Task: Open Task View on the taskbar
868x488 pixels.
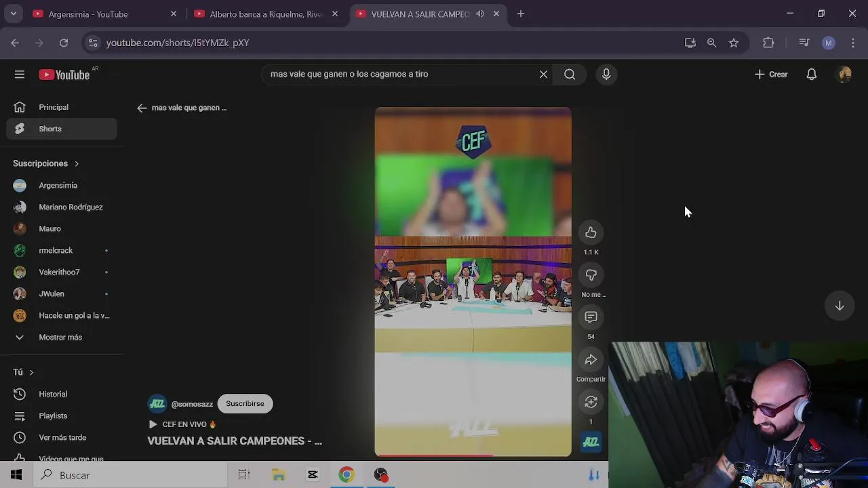Action: click(244, 475)
